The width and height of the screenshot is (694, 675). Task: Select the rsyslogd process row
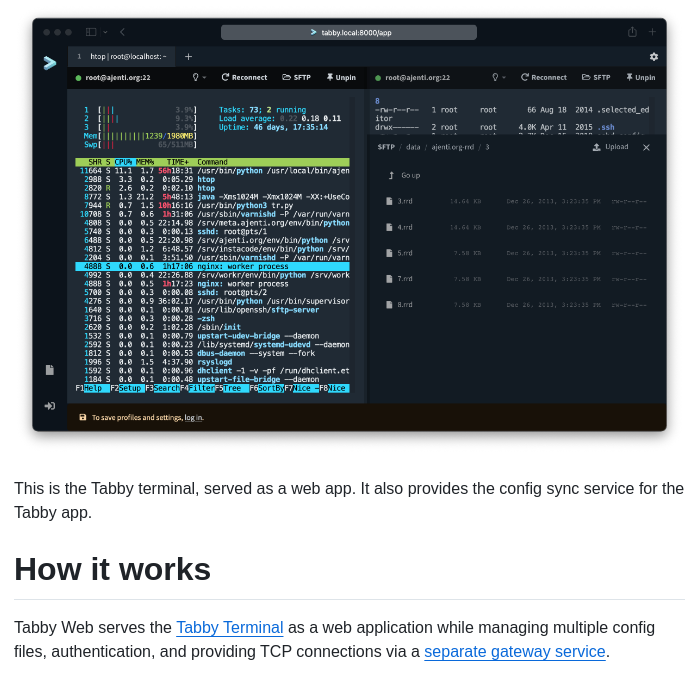tap(212, 362)
